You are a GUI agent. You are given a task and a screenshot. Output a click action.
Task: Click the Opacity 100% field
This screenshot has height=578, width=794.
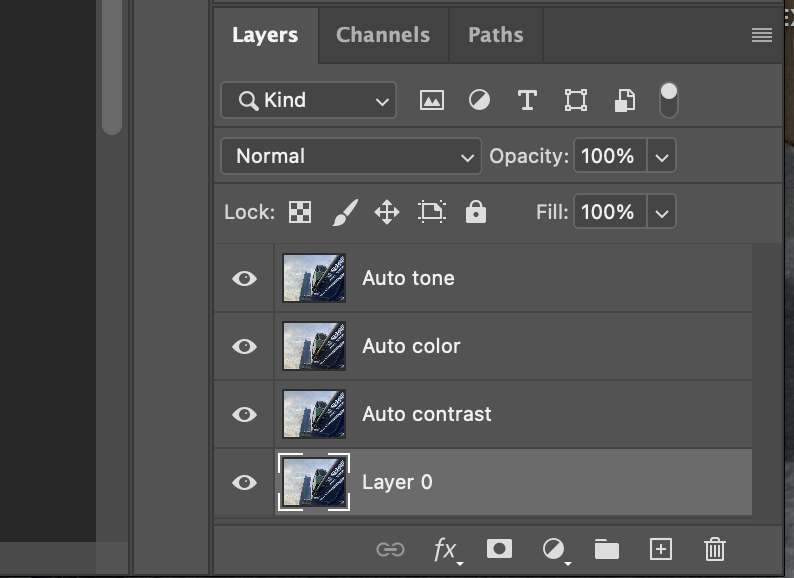click(610, 156)
